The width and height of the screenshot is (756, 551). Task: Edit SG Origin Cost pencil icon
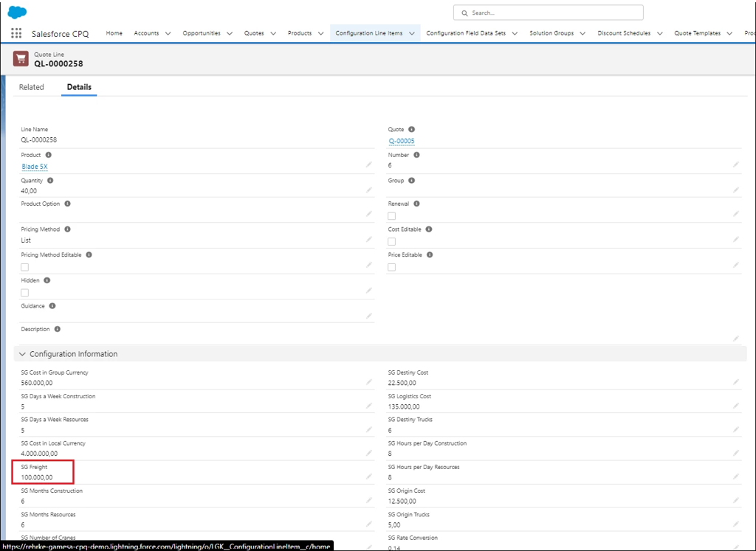coord(736,500)
